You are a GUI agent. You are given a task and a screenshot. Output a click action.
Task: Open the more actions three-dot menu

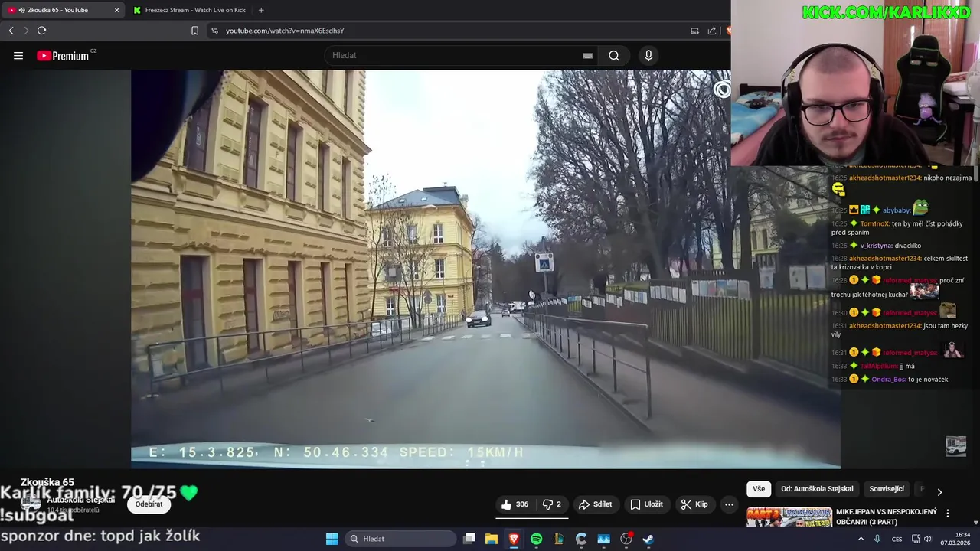[x=729, y=504]
